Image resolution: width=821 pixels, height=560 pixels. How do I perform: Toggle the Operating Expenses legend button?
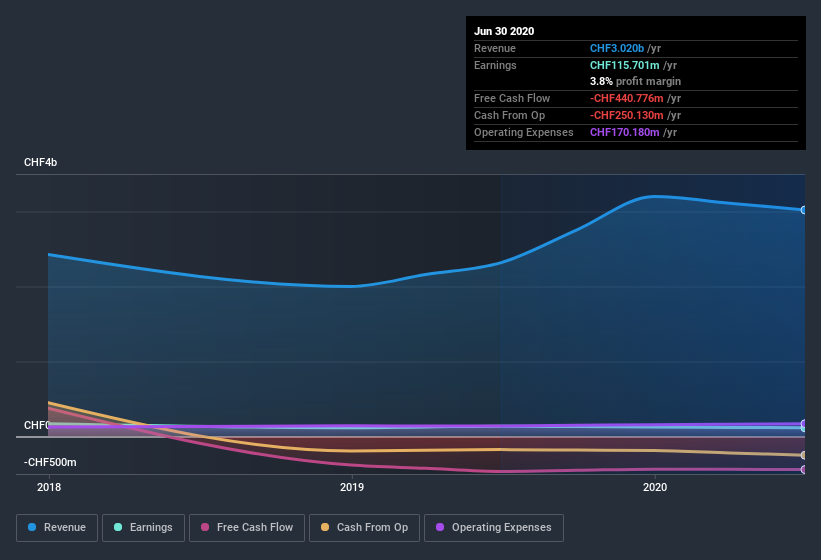click(x=494, y=528)
